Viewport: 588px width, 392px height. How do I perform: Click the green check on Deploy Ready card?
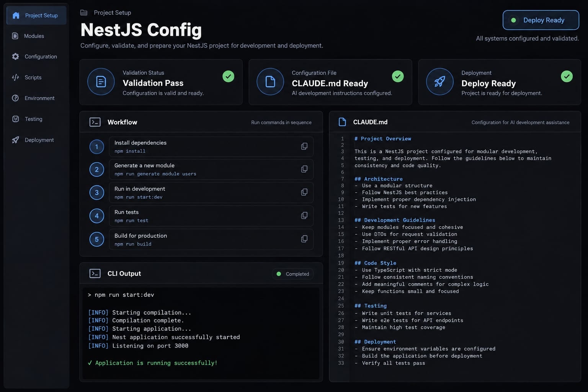(x=567, y=77)
